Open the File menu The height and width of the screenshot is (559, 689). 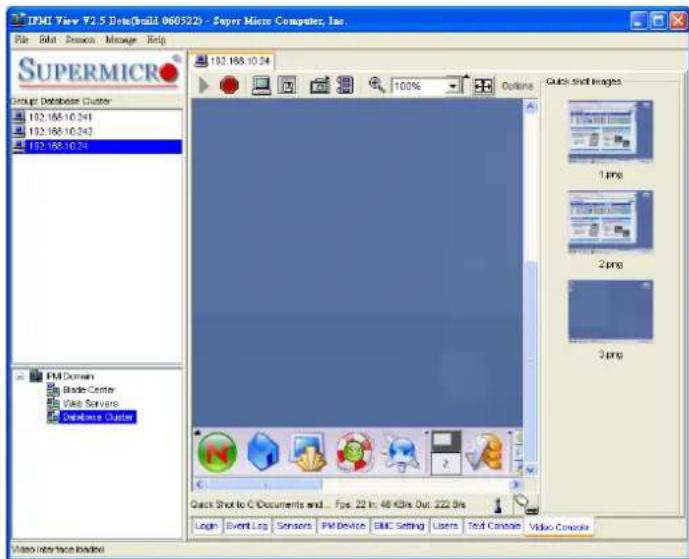click(21, 40)
